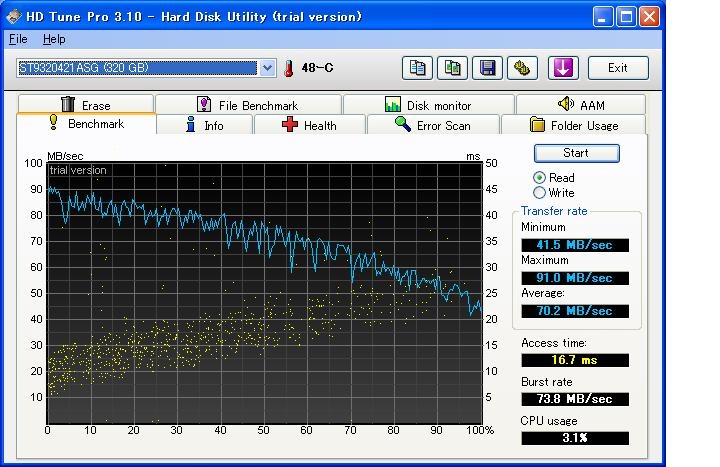Click the floppy disk save icon
This screenshot has width=720, height=467.
click(487, 68)
